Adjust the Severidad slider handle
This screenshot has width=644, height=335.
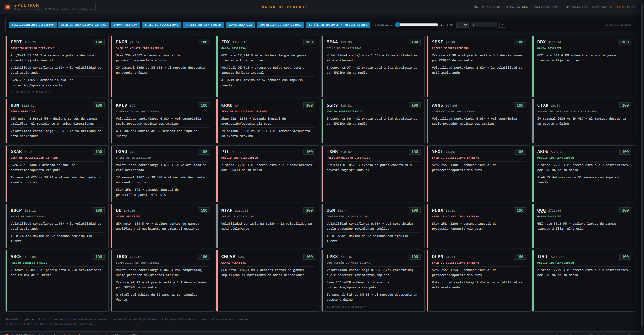398,25
